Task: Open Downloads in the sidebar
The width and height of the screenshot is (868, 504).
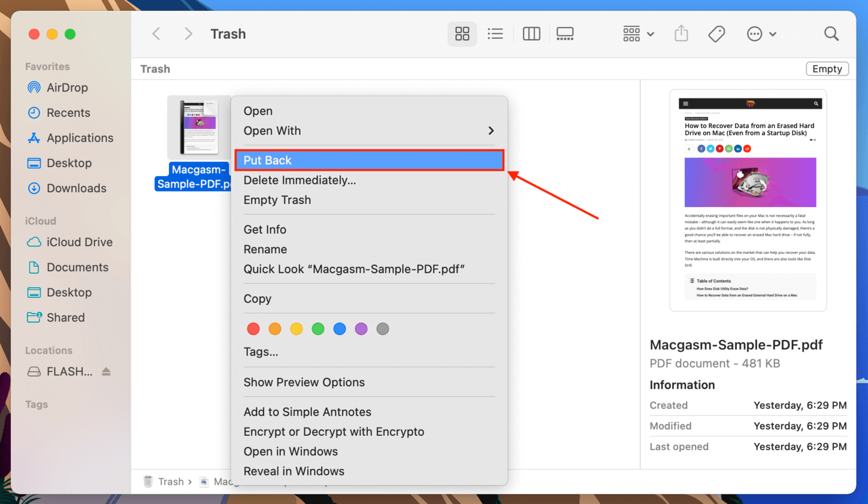Action: 67,188
